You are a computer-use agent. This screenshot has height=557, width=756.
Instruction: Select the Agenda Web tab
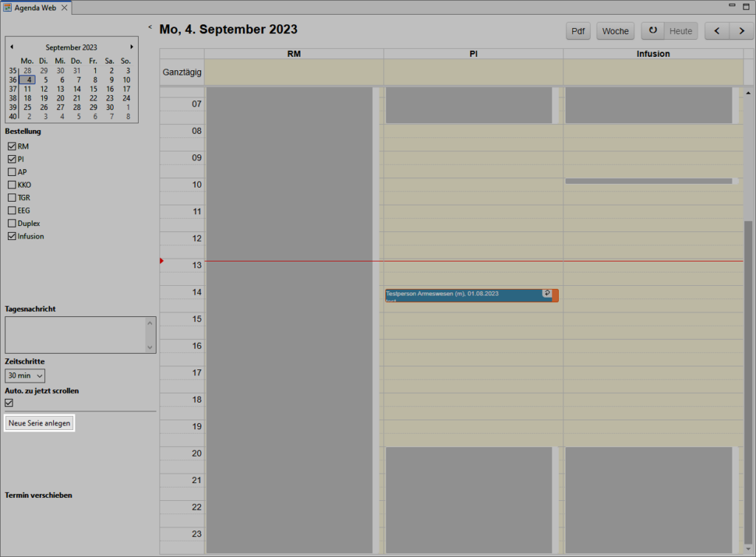click(x=32, y=7)
